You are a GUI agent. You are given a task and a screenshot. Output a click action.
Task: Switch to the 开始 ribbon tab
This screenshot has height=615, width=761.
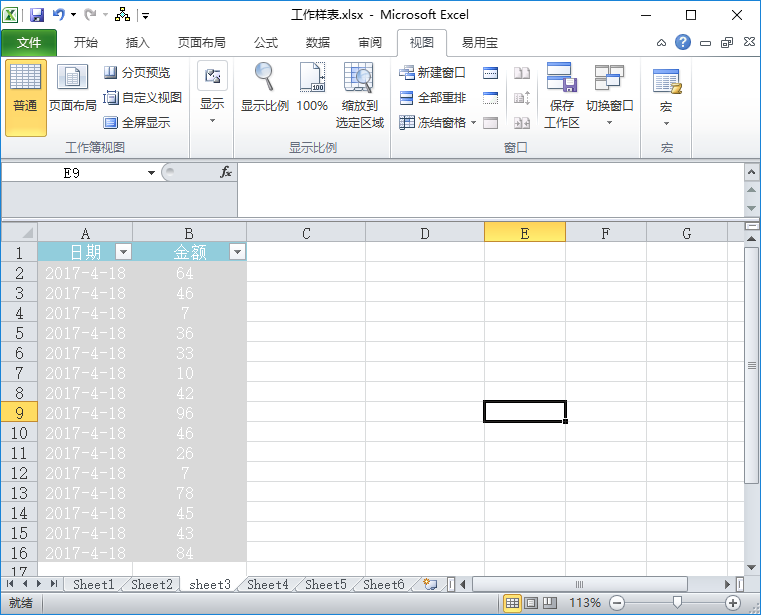[86, 43]
